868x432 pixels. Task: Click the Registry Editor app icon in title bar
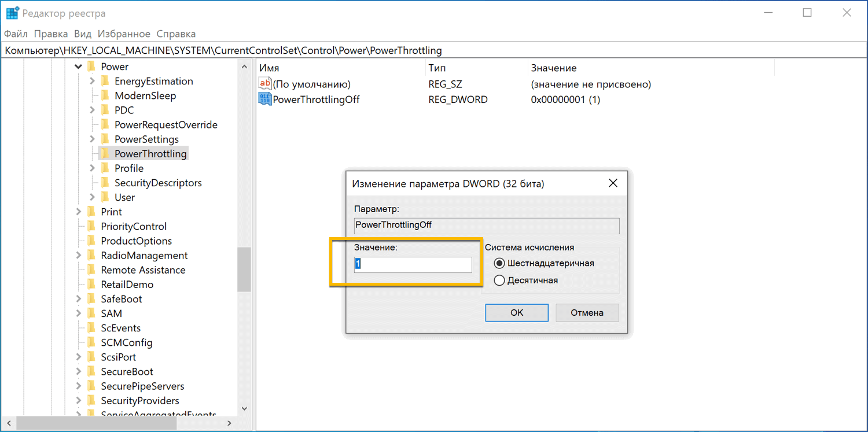tap(12, 13)
